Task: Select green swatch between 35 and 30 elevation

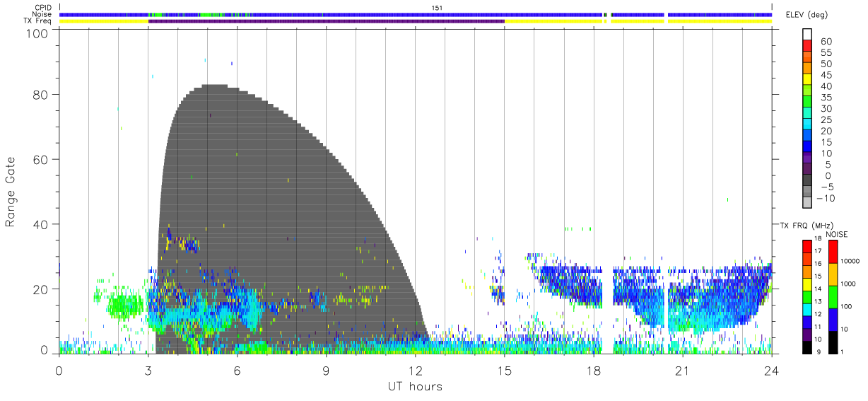Action: point(807,103)
